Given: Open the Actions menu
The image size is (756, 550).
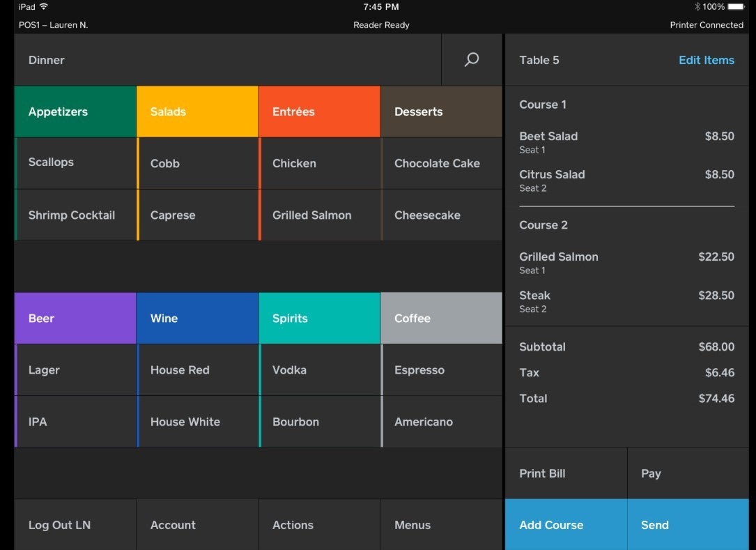Looking at the screenshot, I should point(319,525).
